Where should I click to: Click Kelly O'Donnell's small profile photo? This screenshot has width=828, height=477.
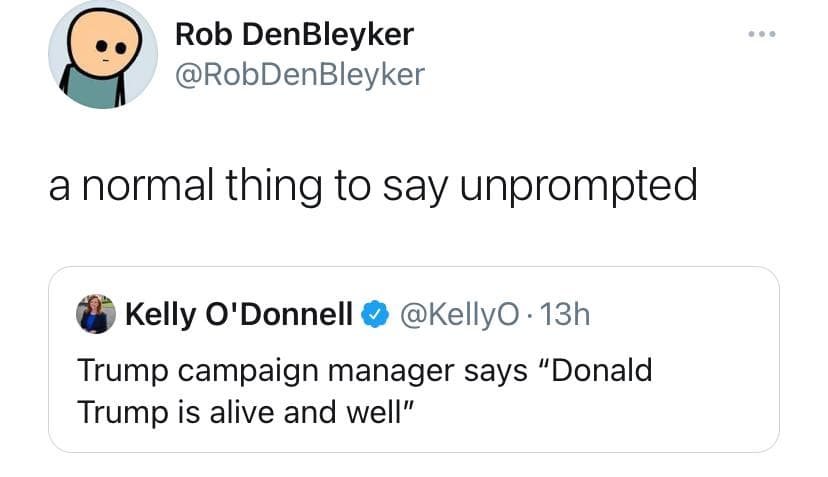95,314
